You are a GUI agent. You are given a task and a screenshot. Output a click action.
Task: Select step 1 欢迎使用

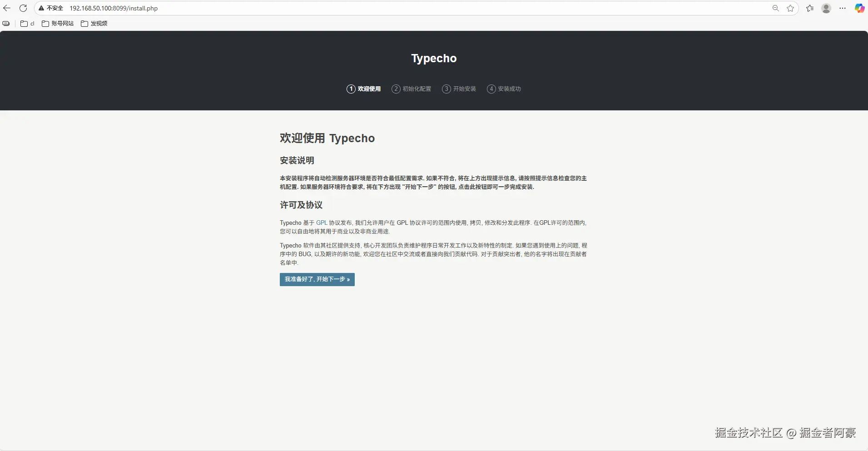(364, 89)
